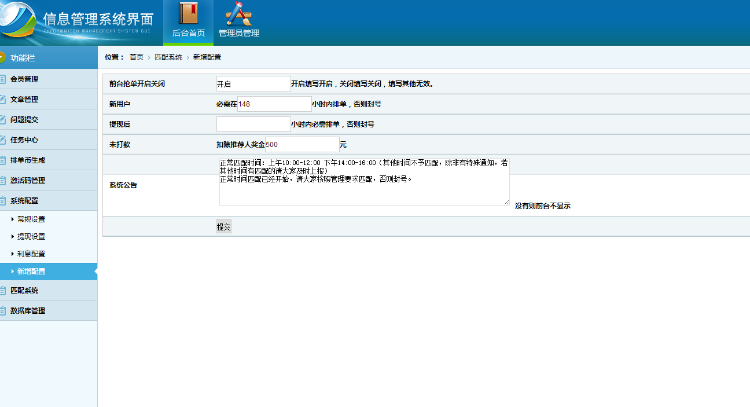Click the 系统公告 textarea resize handle

point(507,202)
